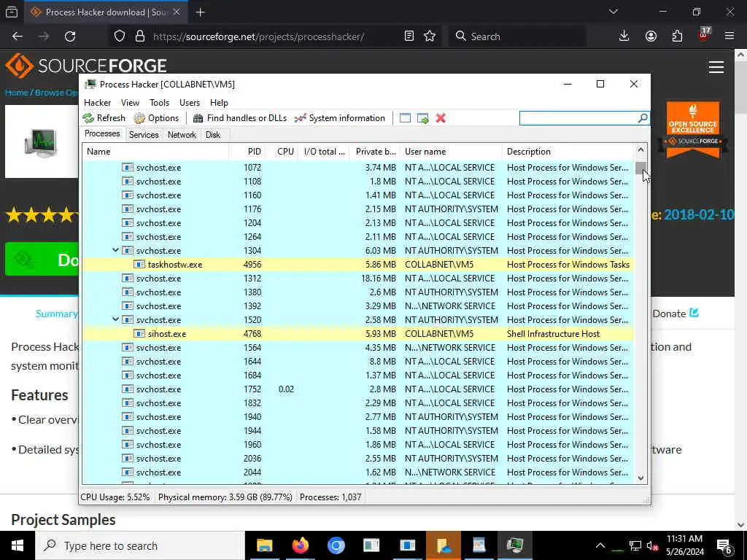The image size is (747, 560).
Task: Select taskhostw.exe process icon
Action: tap(139, 264)
